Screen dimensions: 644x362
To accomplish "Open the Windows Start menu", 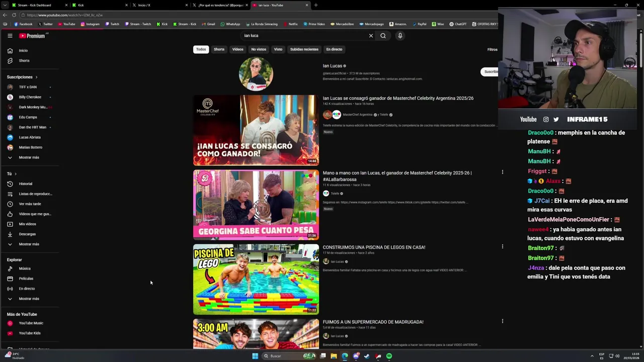I will (255, 356).
